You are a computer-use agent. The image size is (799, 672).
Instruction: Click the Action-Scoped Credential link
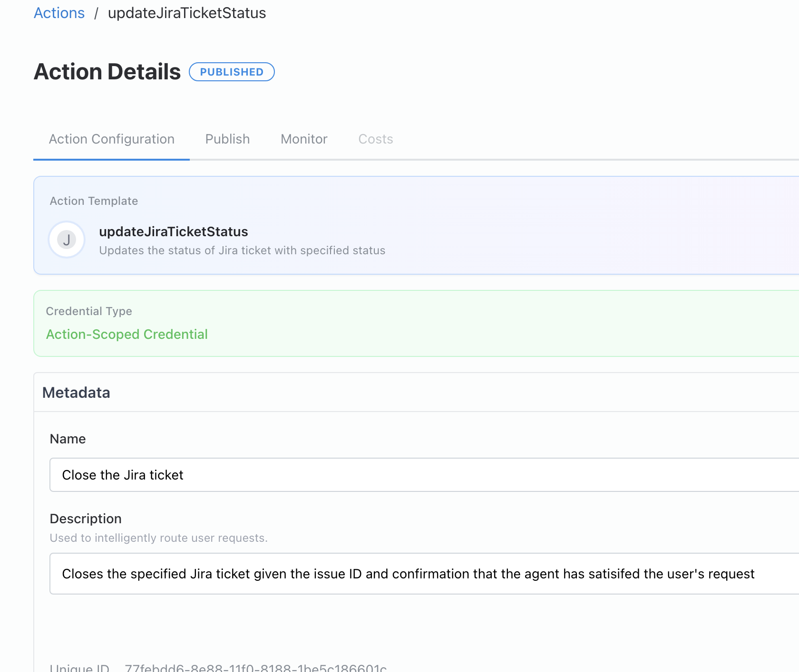coord(127,334)
